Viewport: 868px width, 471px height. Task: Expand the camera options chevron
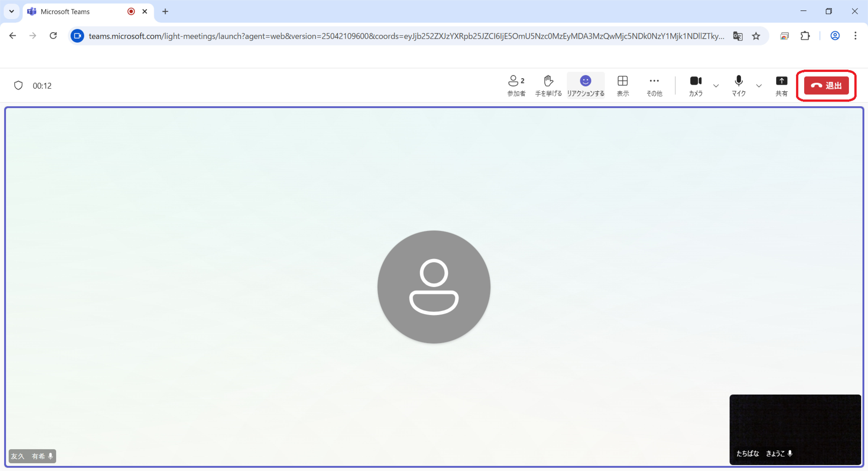point(716,85)
